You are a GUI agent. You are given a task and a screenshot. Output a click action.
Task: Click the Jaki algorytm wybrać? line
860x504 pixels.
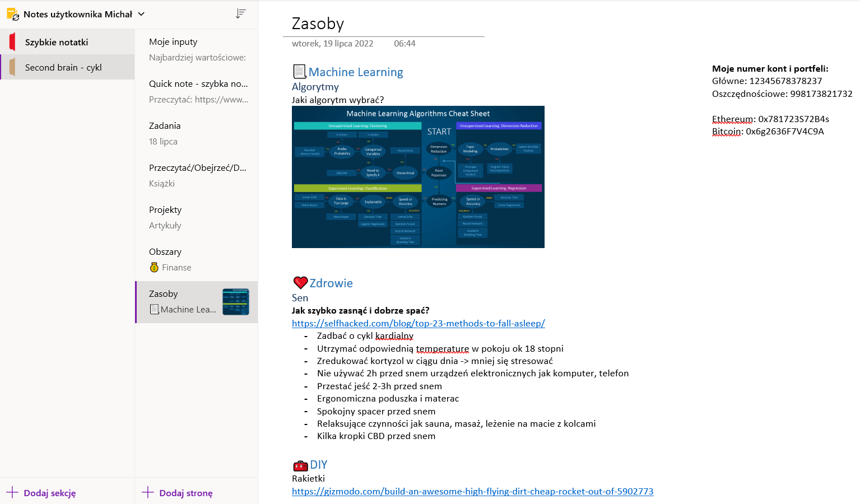(338, 100)
